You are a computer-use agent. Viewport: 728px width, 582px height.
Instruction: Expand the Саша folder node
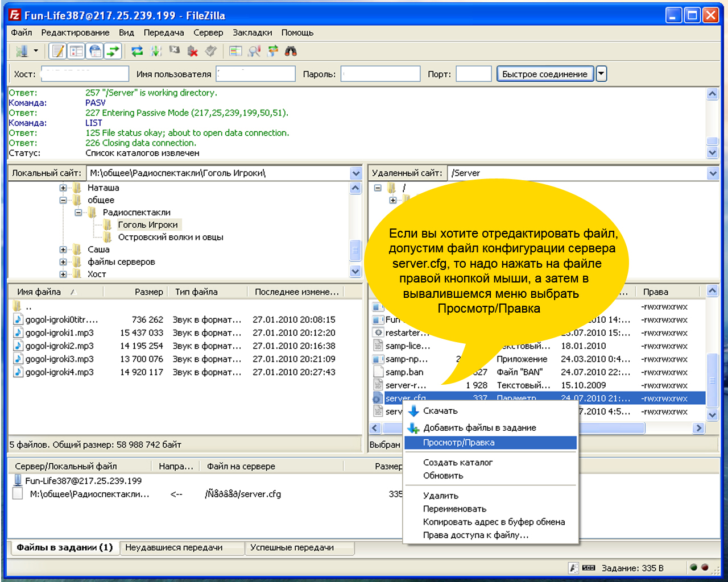click(63, 250)
